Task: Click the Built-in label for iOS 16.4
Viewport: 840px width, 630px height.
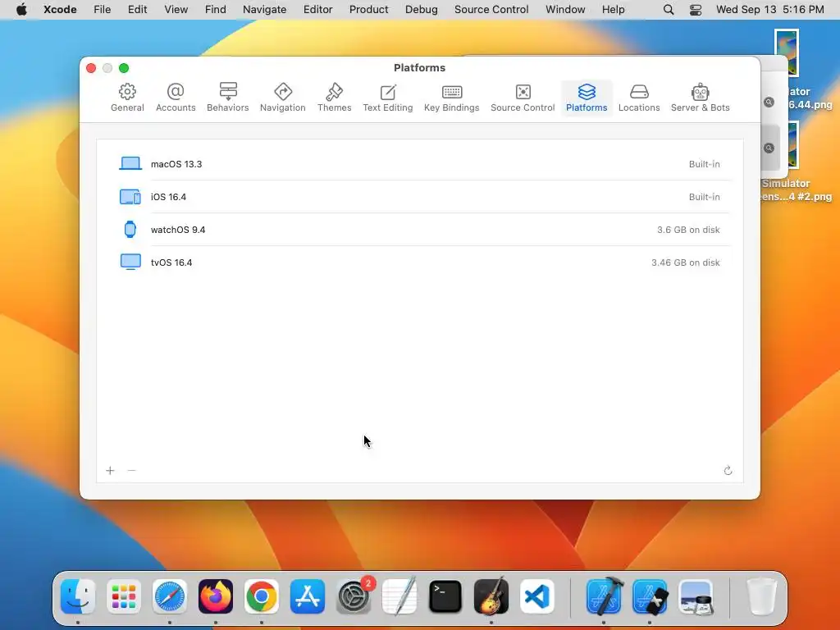Action: (704, 197)
